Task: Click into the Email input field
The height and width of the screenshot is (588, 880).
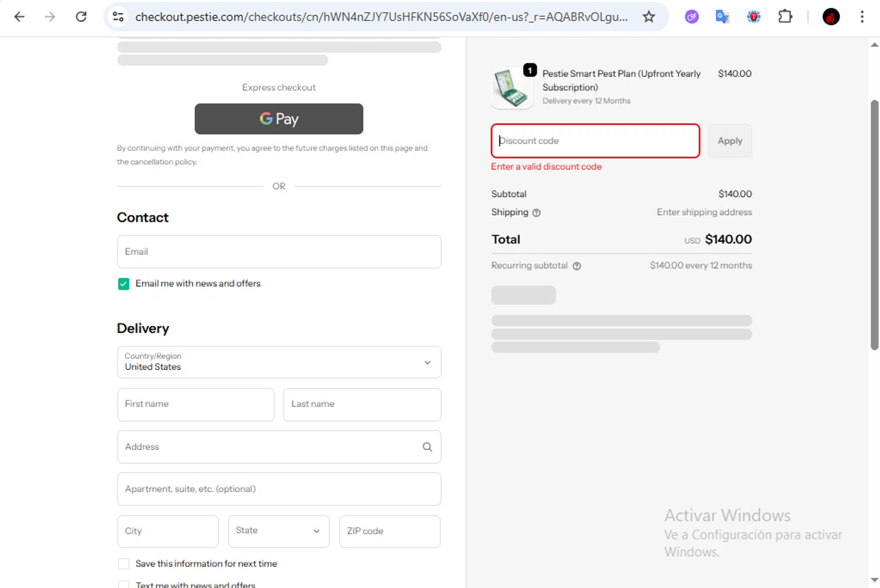Action: point(279,252)
